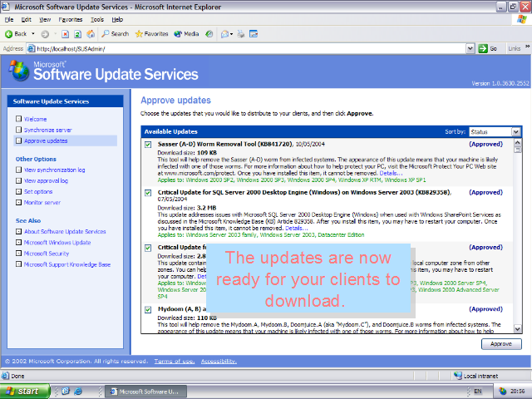Open the Start menu
Viewport: 532px width, 399px height.
point(24,392)
